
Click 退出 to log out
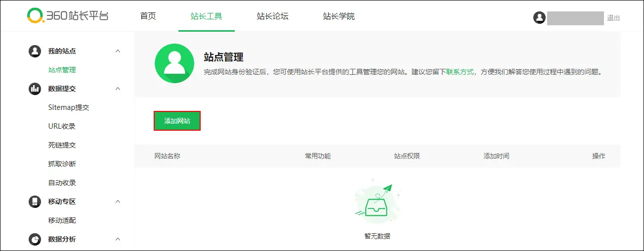click(x=613, y=18)
